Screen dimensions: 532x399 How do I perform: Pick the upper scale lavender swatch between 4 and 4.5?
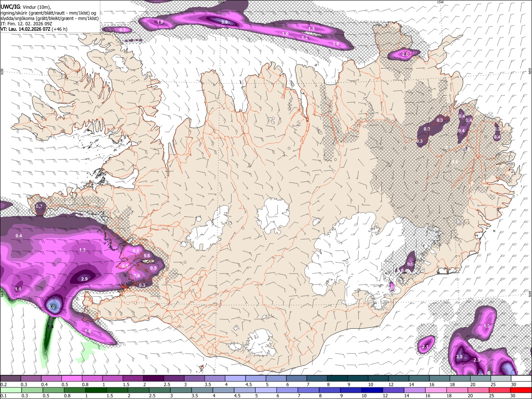[235, 379]
